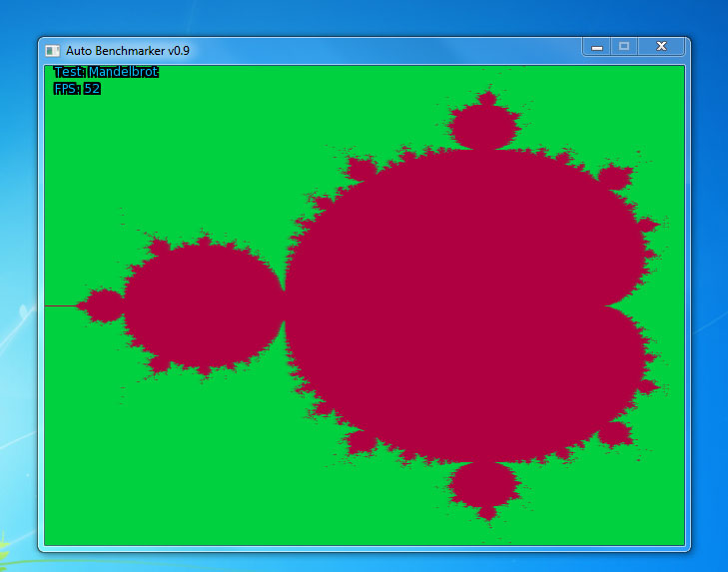Click the "Test: Mandelbrot" label
This screenshot has height=572, width=728.
coord(106,72)
